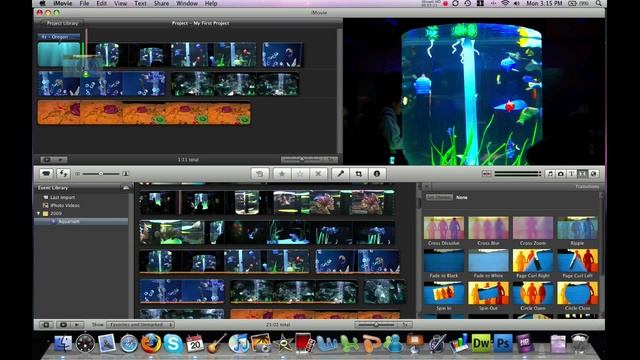Swap Events and Projects panes
Viewport: 640px width, 360px height.
coord(63,173)
